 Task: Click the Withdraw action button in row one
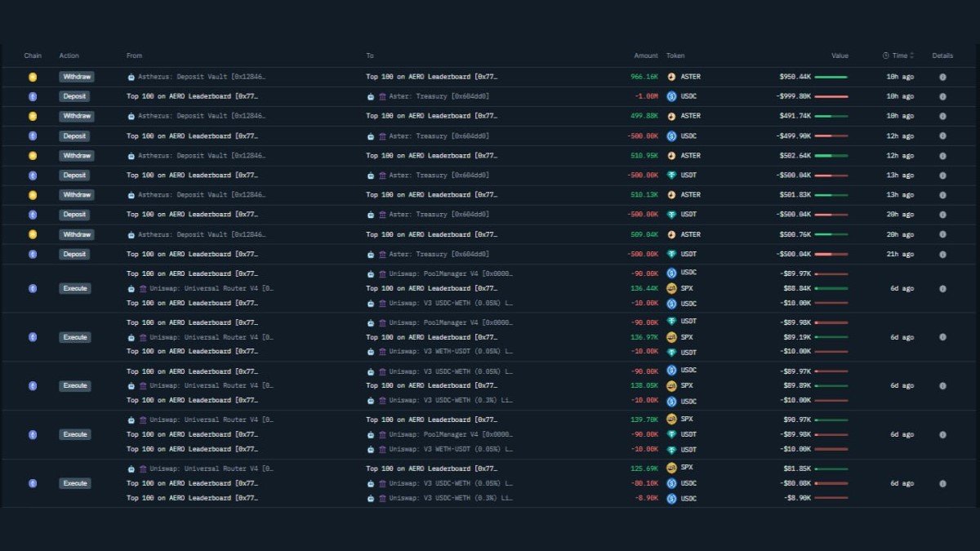(x=77, y=76)
